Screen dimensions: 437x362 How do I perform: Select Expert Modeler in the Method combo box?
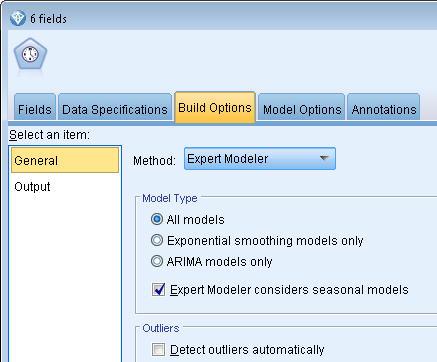coord(260,159)
